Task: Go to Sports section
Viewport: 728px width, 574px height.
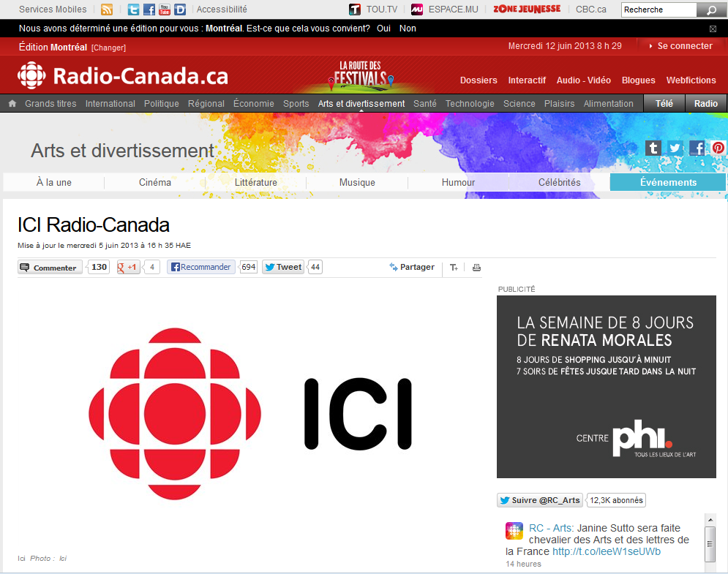Action: coord(296,104)
